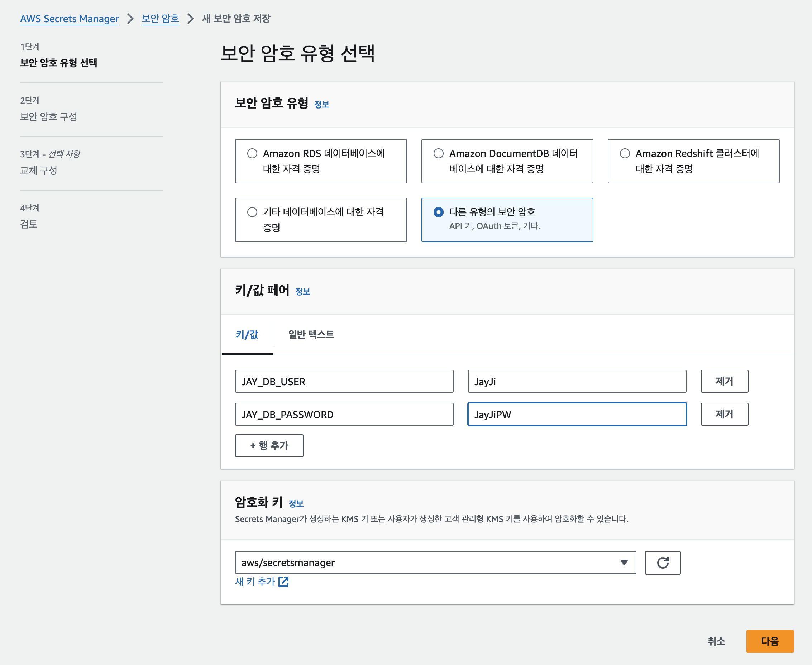812x665 pixels.
Task: Open AWS Secrets Manager breadcrumb link
Action: 69,18
